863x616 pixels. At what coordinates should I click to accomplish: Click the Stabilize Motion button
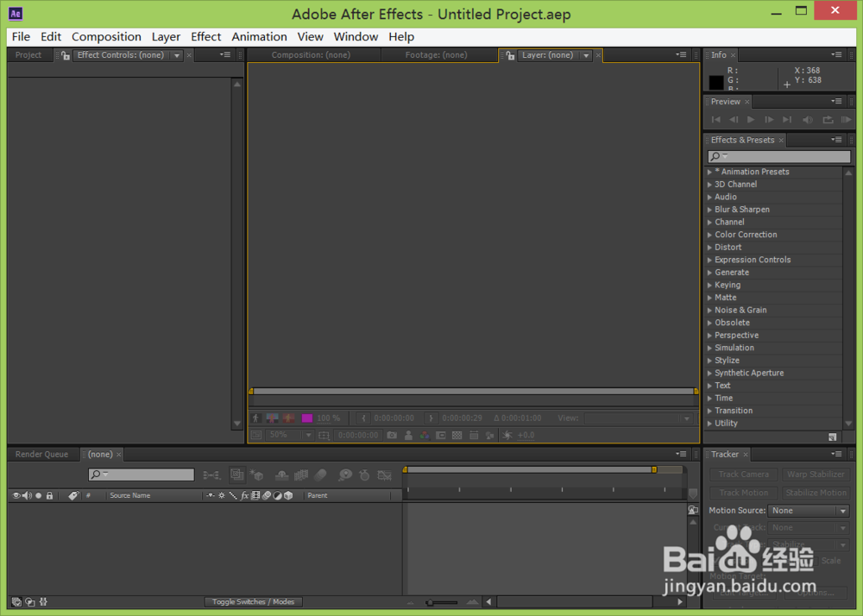[x=816, y=493]
